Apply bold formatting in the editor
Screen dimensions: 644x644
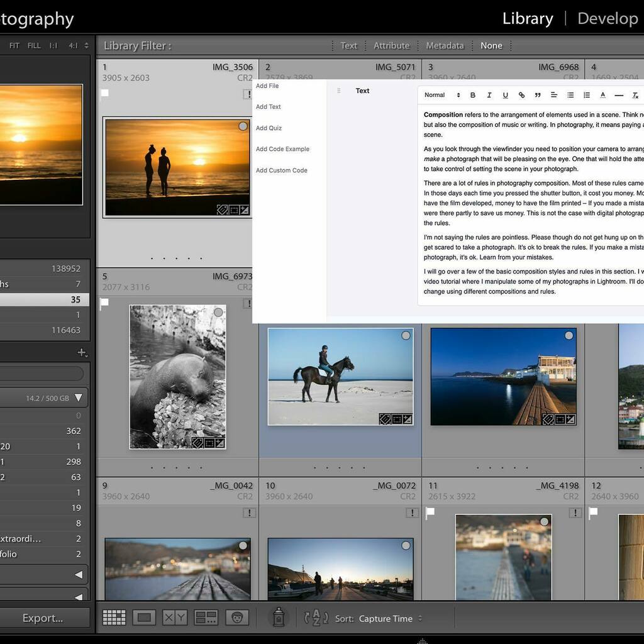(x=473, y=95)
